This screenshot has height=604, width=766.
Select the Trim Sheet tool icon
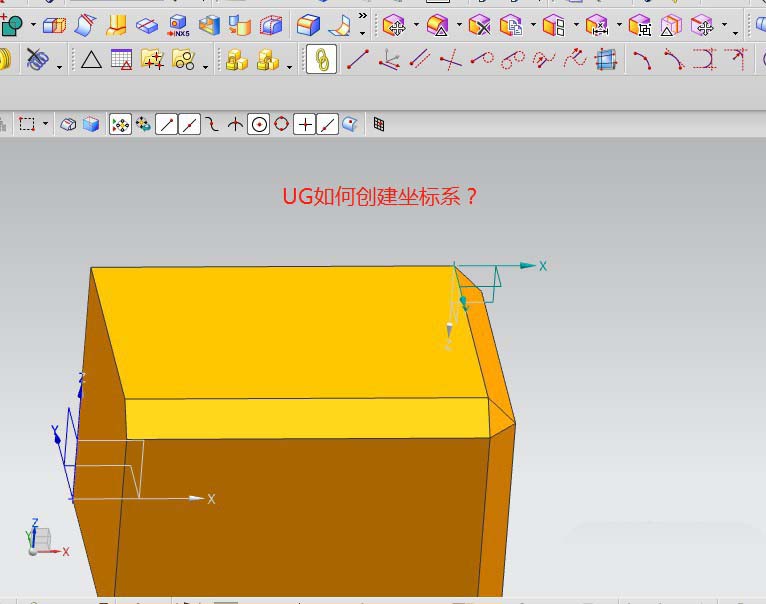(85, 25)
